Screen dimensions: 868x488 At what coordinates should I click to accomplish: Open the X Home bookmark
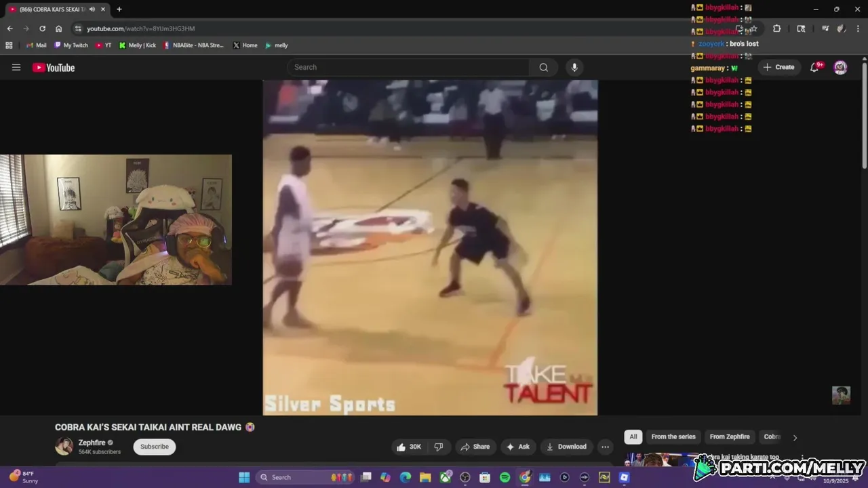[x=245, y=45]
